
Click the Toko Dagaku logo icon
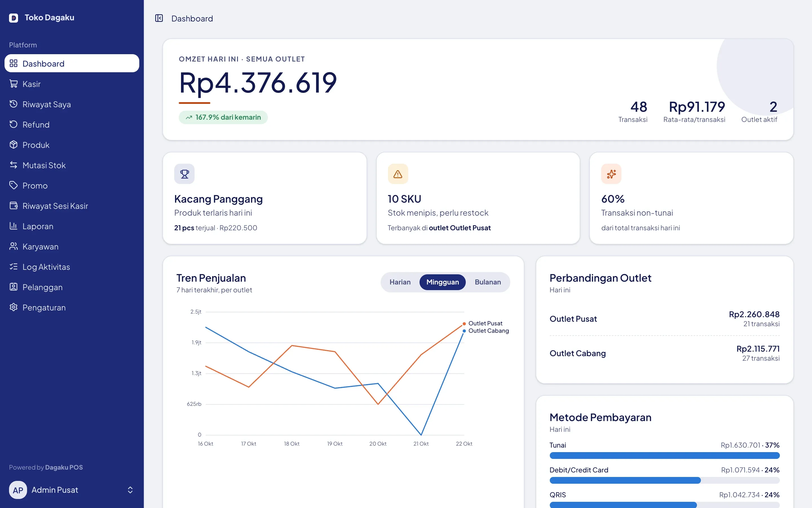pos(14,18)
